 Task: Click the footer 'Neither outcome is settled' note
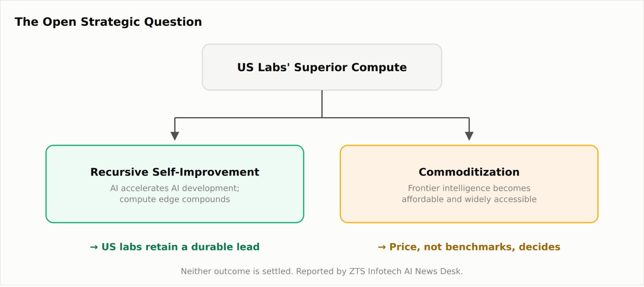[237, 271]
